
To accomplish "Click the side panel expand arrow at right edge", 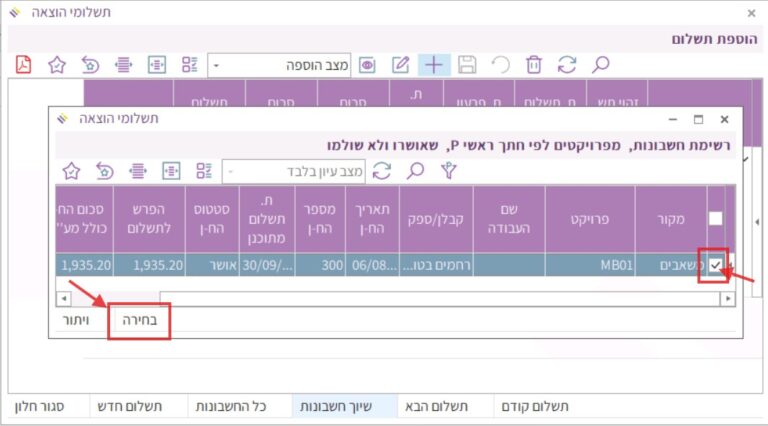I will pos(756,220).
